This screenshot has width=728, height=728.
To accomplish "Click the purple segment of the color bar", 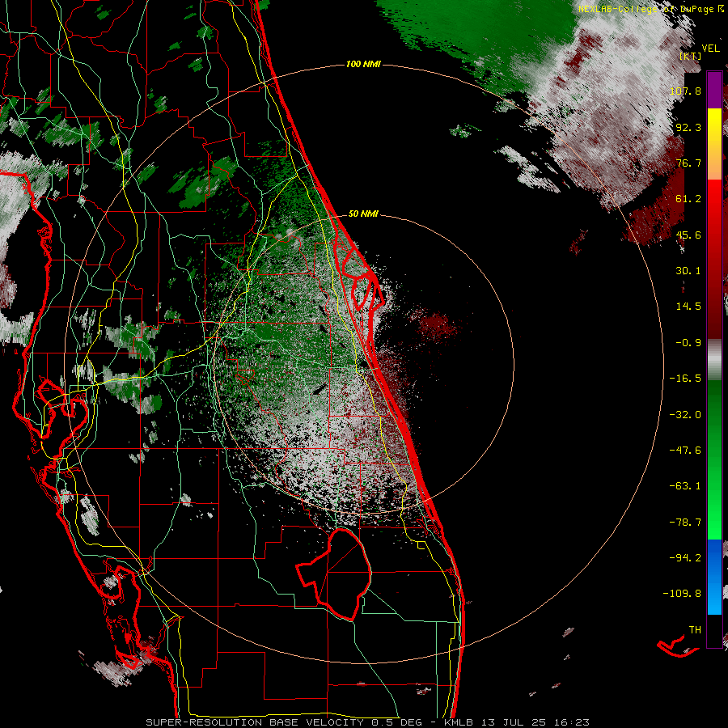I will (714, 90).
